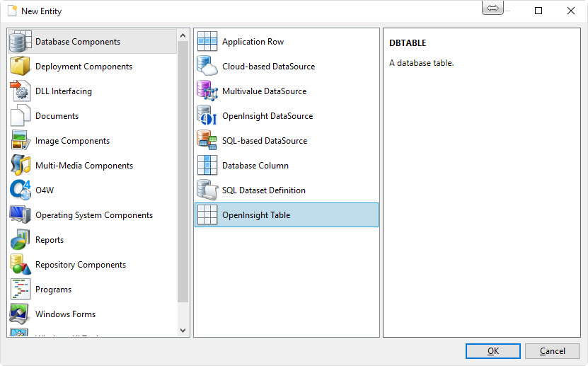Image resolution: width=588 pixels, height=366 pixels.
Task: Click the OpenInsight DataSource OI icon
Action: click(x=207, y=115)
